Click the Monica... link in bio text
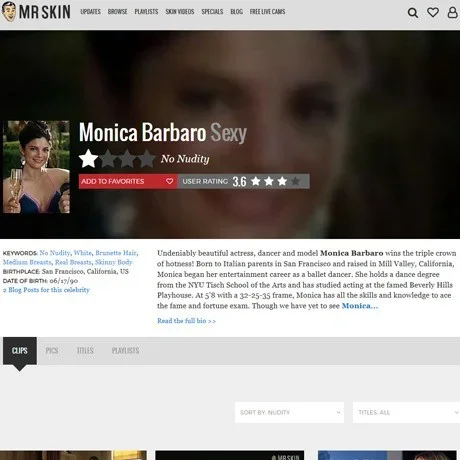The width and height of the screenshot is (460, 460). 360,306
